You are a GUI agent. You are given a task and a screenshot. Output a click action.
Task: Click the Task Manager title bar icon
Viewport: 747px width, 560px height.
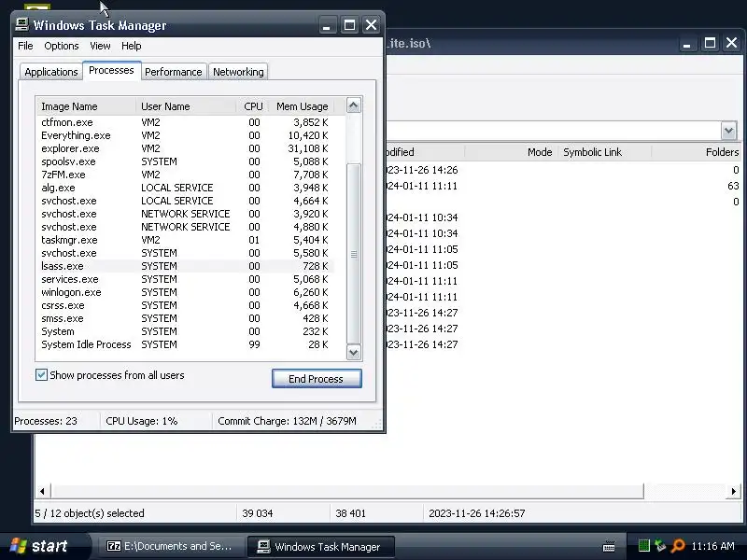pos(21,24)
